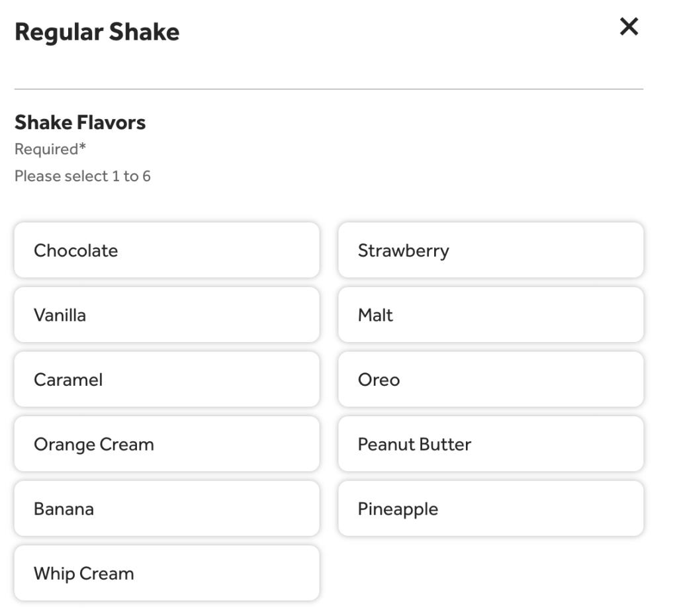677x616 pixels.
Task: Click the Peanut Butter text label
Action: pyautogui.click(x=414, y=445)
